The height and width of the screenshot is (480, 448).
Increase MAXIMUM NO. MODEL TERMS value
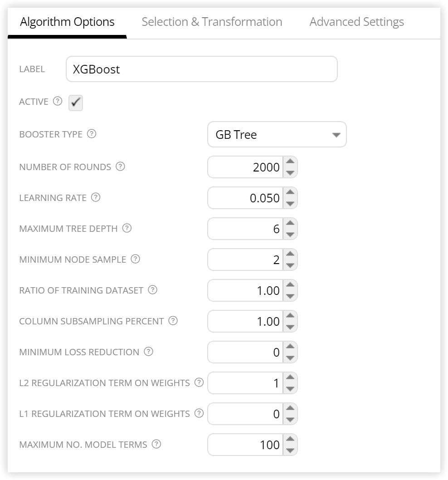(290, 439)
